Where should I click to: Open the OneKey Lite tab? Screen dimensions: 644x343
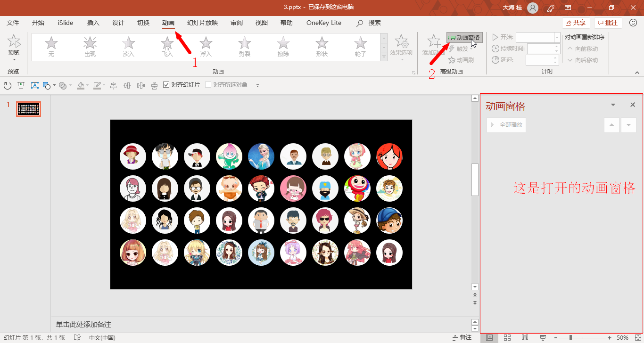[x=324, y=23]
